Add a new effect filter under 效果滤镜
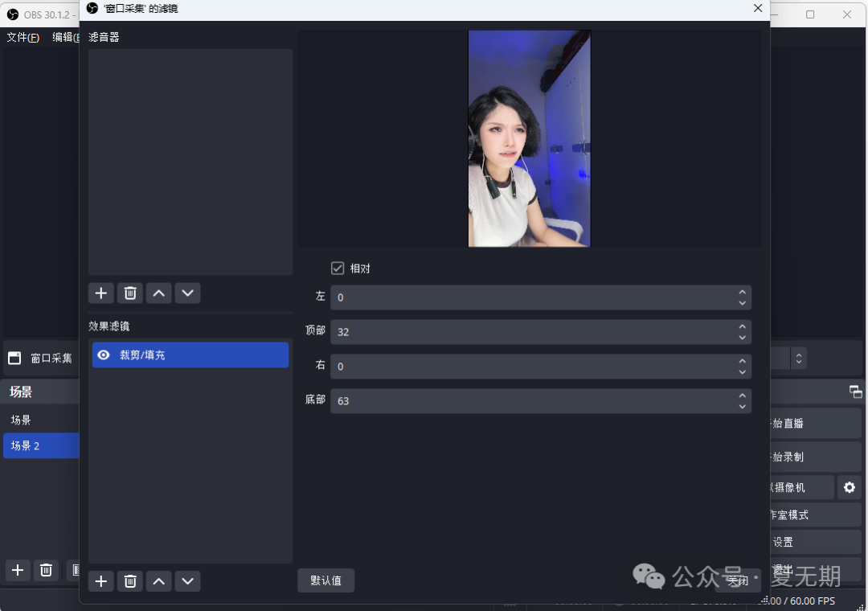Viewport: 868px width, 611px height. [x=101, y=581]
